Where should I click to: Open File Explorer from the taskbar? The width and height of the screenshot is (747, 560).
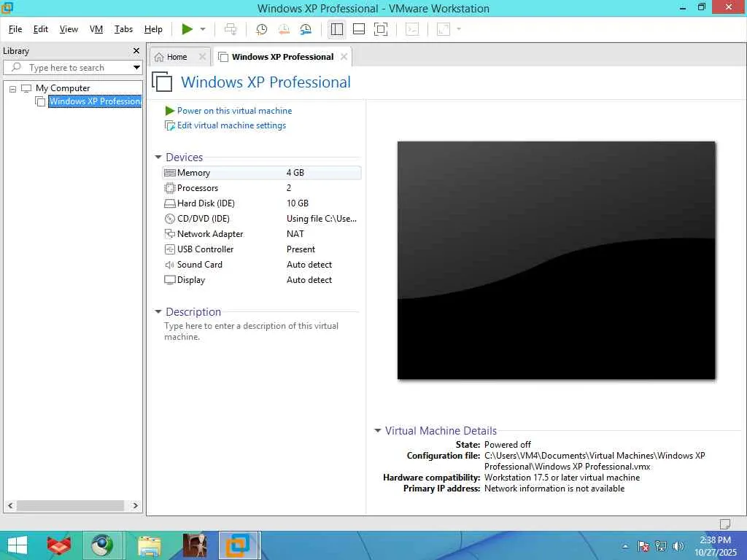click(149, 545)
